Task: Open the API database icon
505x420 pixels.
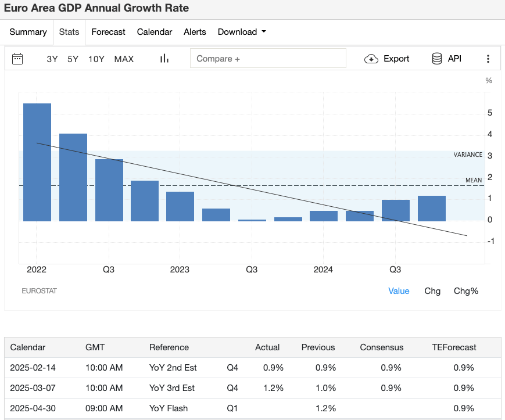Action: (x=436, y=58)
